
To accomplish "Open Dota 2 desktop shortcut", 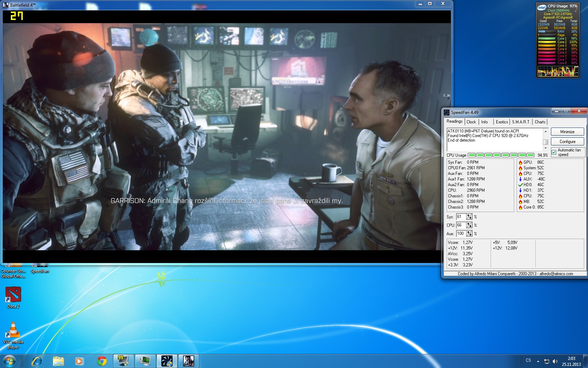I will [13, 295].
